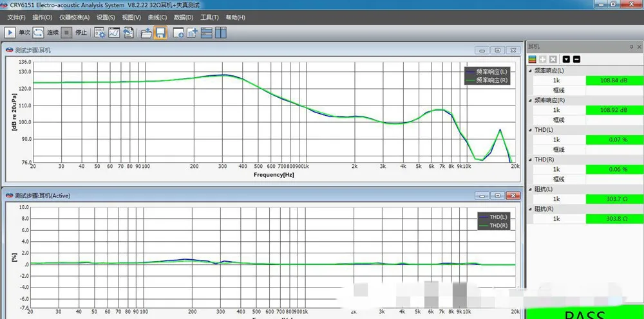The height and width of the screenshot is (319, 644).
Task: Close the 耳机(Active) THD chart window
Action: click(x=513, y=196)
